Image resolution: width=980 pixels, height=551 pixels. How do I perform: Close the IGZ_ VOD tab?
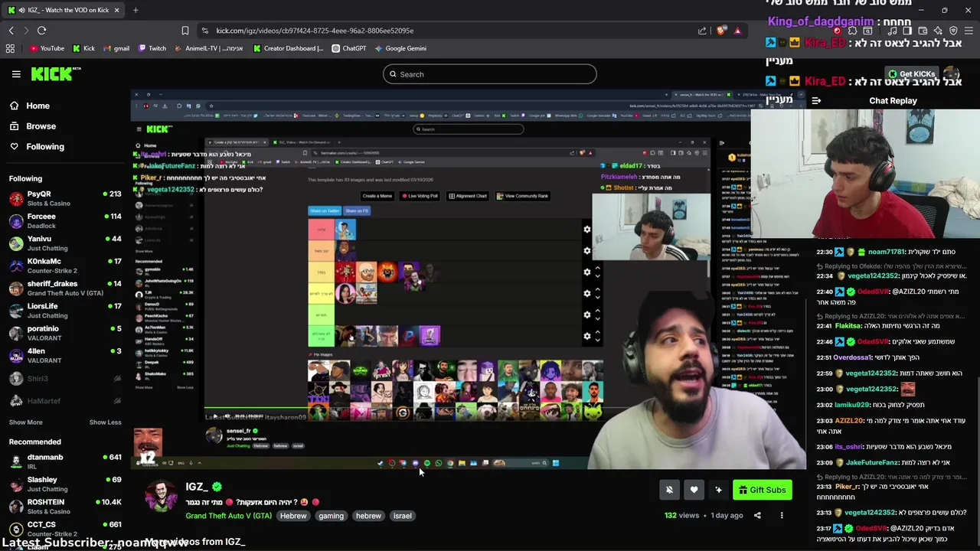[x=116, y=10]
